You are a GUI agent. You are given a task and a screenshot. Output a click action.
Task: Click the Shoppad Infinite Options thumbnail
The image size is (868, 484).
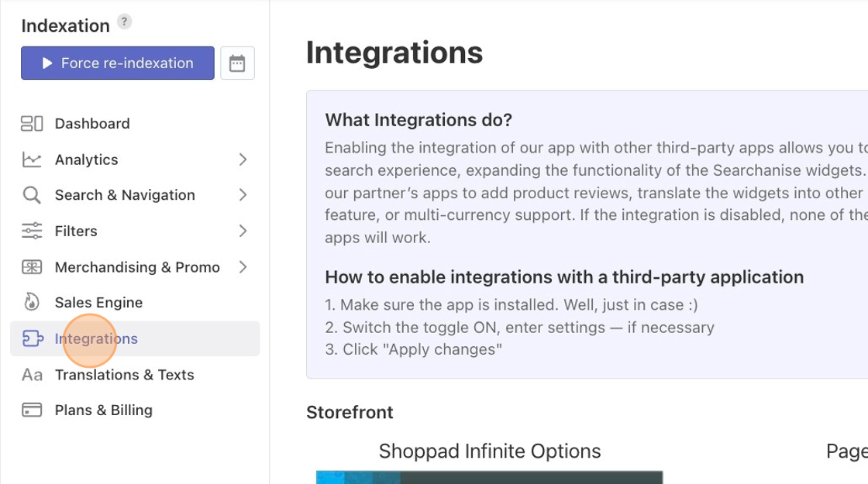click(489, 476)
